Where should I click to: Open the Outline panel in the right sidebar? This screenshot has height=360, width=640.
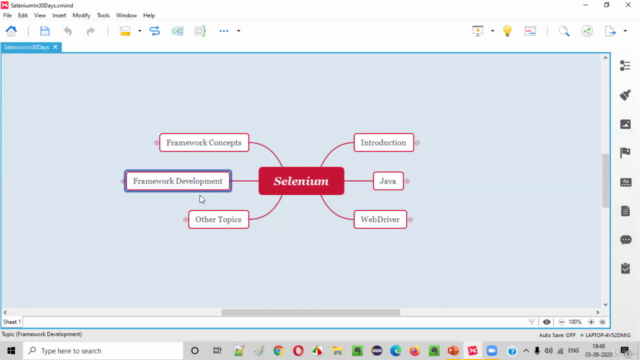(x=625, y=66)
